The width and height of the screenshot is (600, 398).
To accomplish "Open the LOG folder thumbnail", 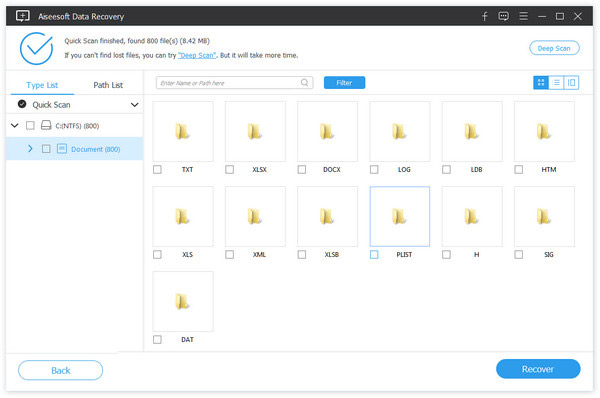I will click(400, 131).
